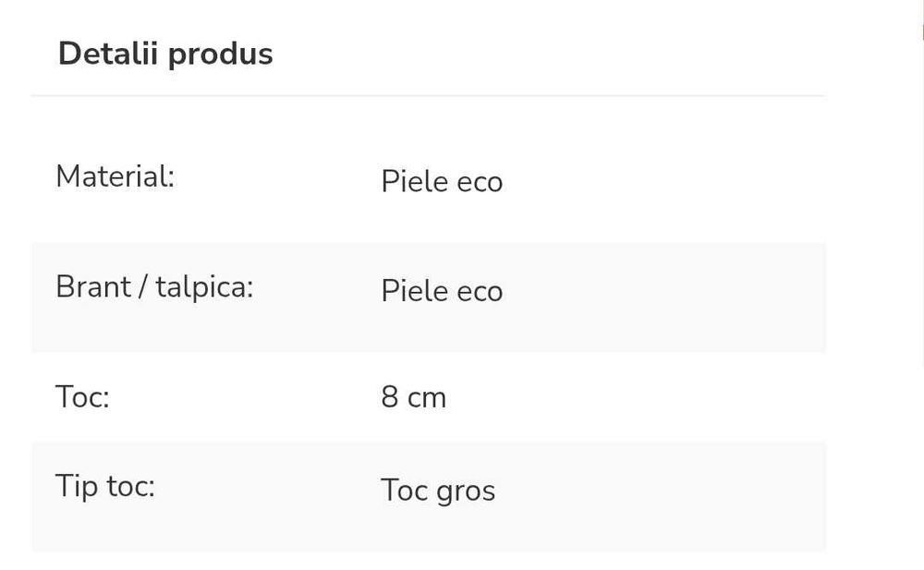
Task: Select the '8 cm' heel height value
Action: pyautogui.click(x=413, y=397)
